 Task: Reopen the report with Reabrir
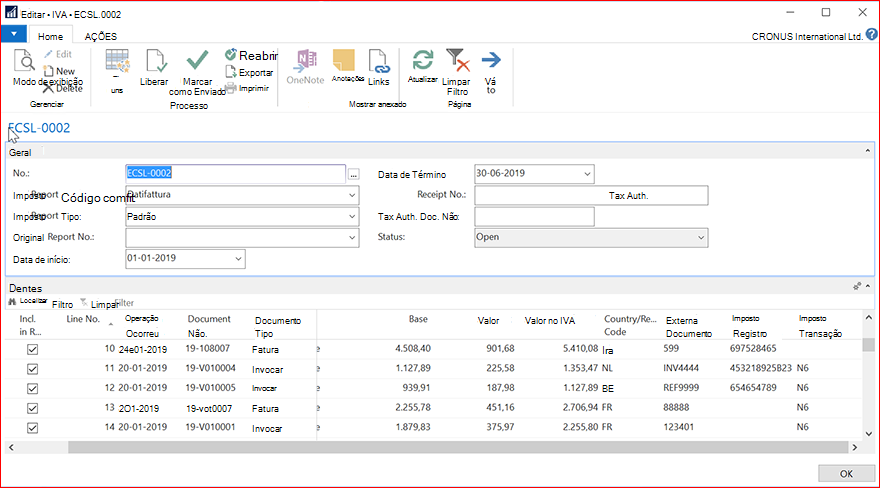pos(251,55)
